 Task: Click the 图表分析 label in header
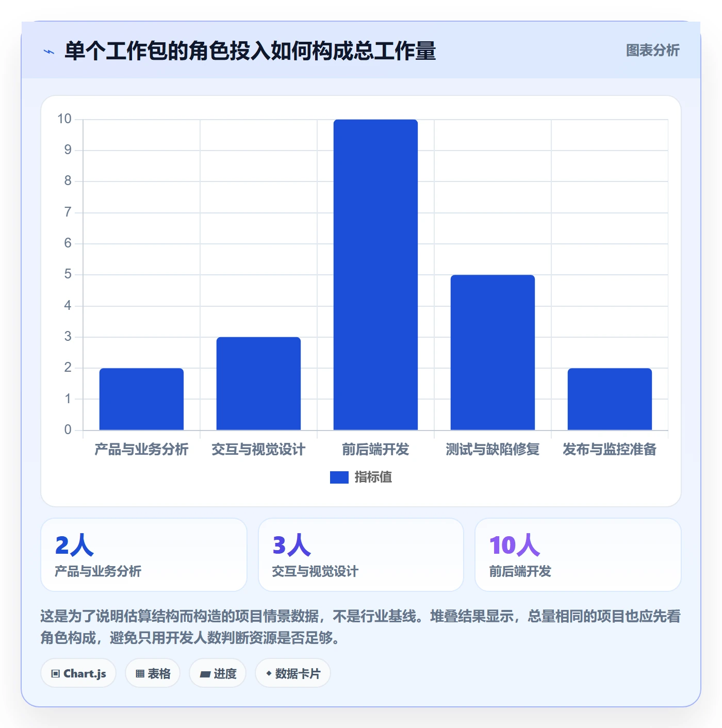point(652,51)
